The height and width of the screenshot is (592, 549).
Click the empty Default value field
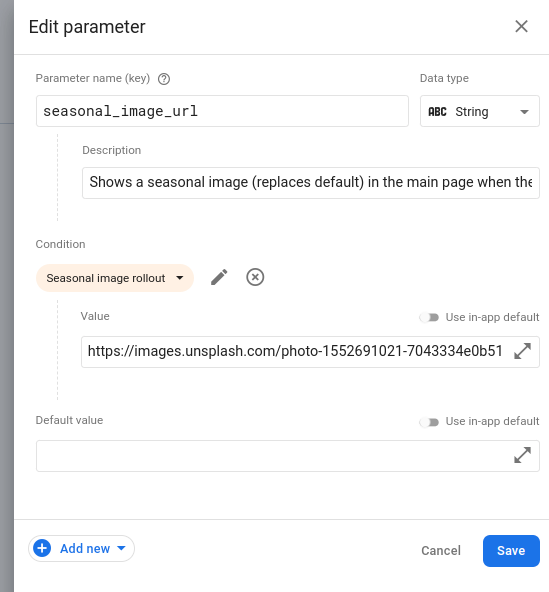coord(273,456)
